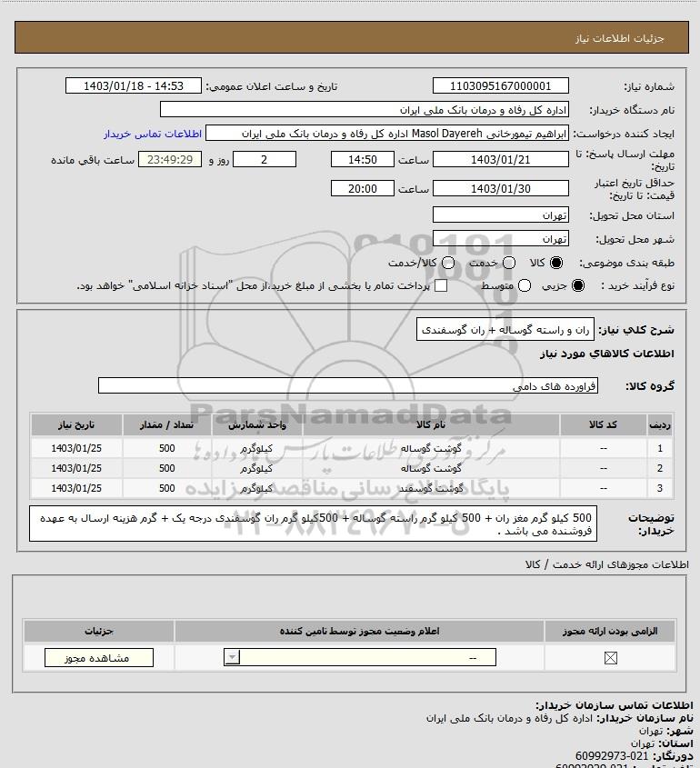Click the تعداد / مقدار column header
This screenshot has height=768, width=700.
click(x=167, y=424)
